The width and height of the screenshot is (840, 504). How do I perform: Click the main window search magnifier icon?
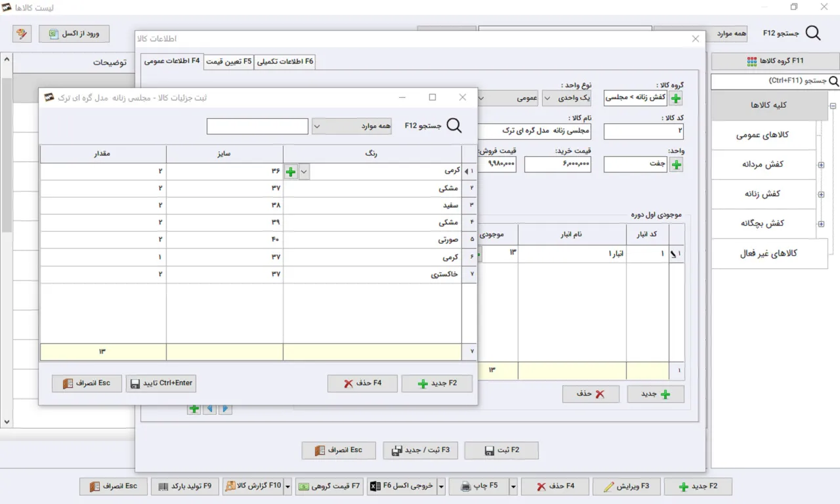pos(813,33)
